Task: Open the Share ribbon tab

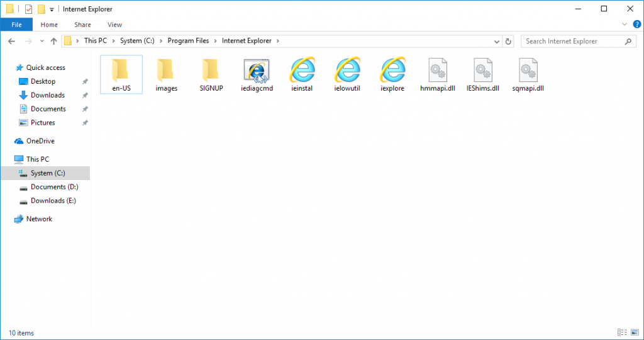Action: click(82, 25)
